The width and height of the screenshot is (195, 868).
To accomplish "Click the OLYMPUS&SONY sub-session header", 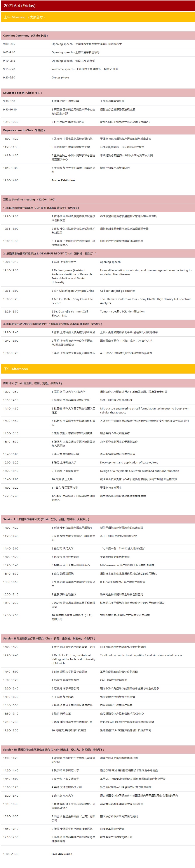I will (50, 253).
